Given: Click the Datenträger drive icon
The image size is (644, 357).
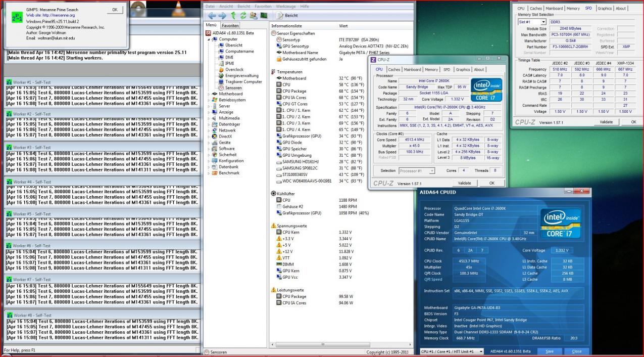Looking at the screenshot, I should click(x=215, y=124).
